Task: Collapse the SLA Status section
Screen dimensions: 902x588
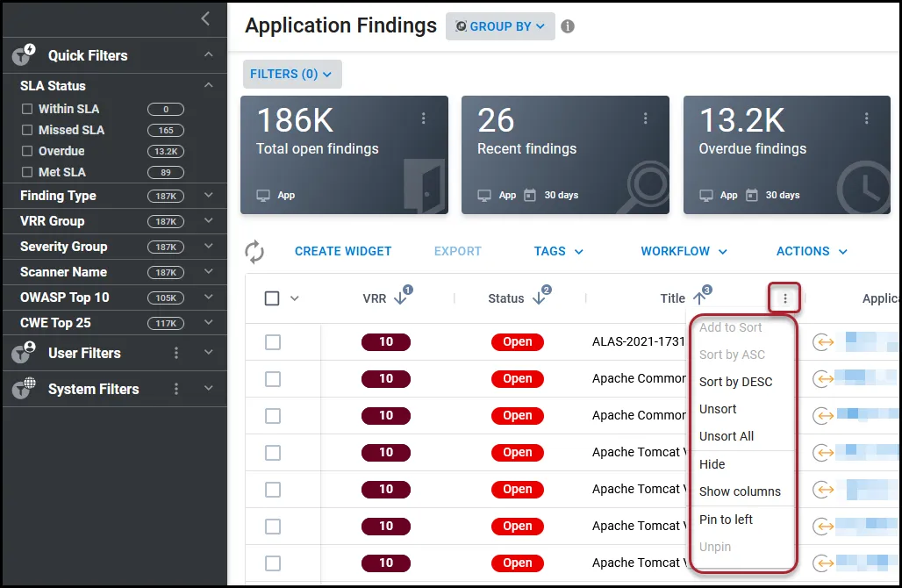Action: 209,85
